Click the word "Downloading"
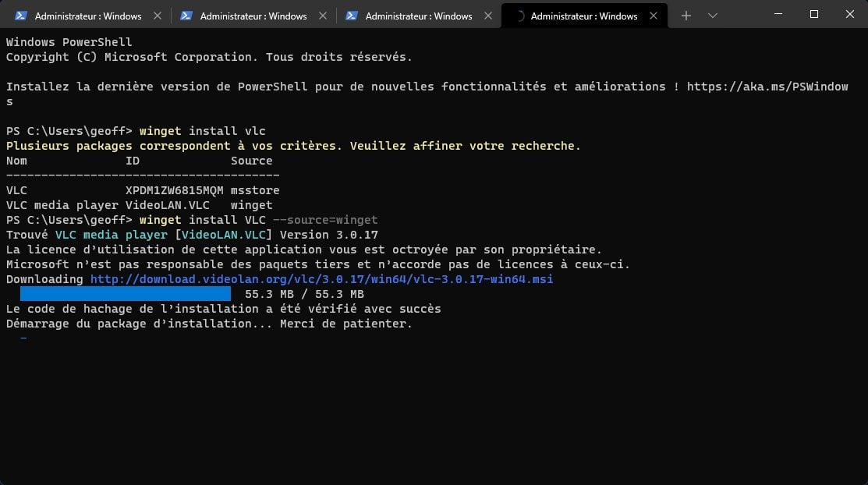This screenshot has width=868, height=485. coord(44,279)
